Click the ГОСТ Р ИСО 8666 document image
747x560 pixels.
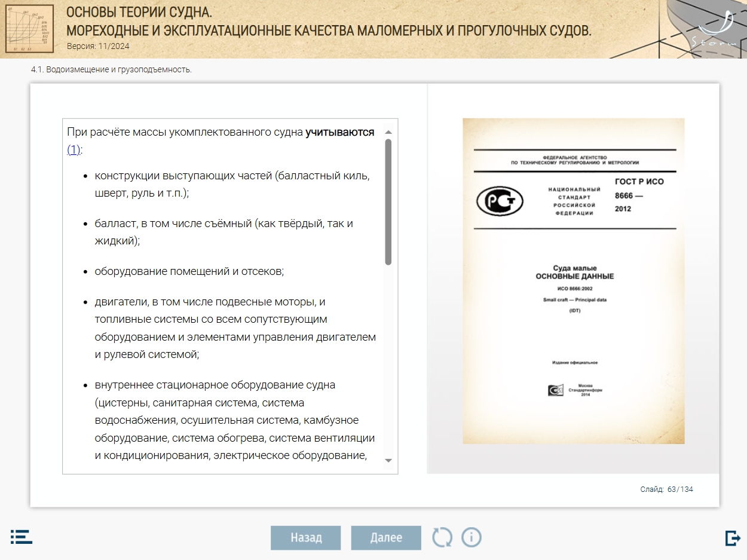pyautogui.click(x=574, y=281)
